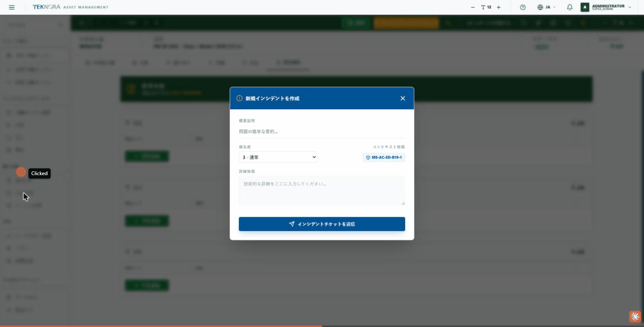This screenshot has height=327, width=644.
Task: Click the paper plane send icon
Action: [x=292, y=224]
